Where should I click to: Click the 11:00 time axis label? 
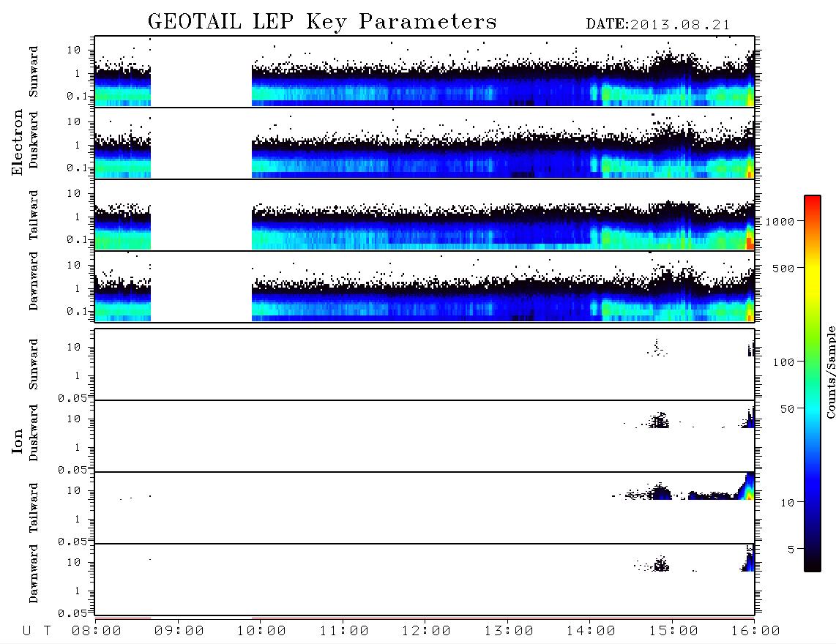[344, 632]
